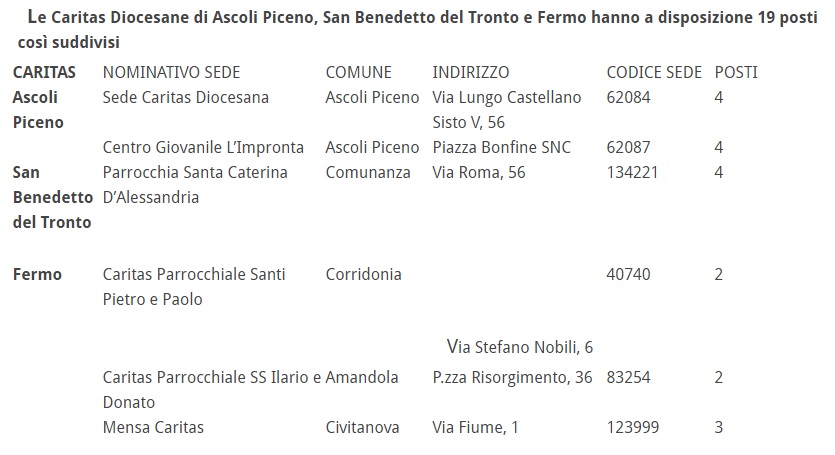Click site code 62084
The image size is (835, 455).
[x=628, y=98]
